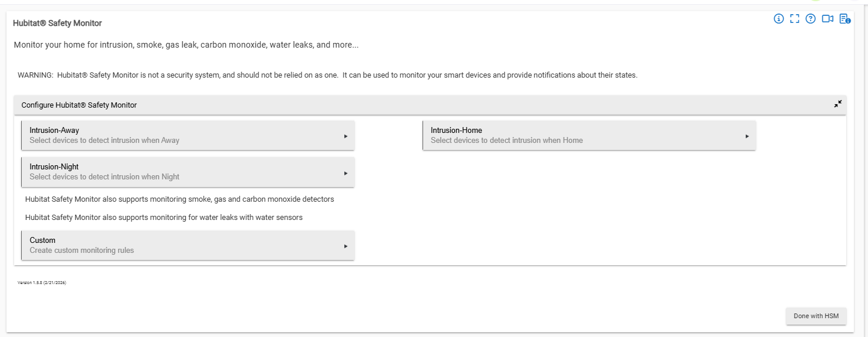Image resolution: width=868 pixels, height=337 pixels.
Task: Toggle fullscreen with the bracket corners icon
Action: [795, 19]
